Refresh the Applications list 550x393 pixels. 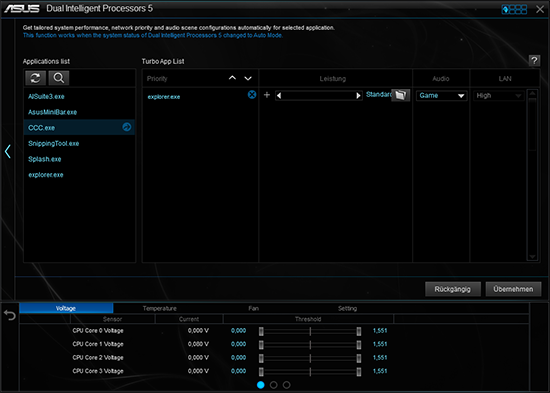tap(35, 78)
